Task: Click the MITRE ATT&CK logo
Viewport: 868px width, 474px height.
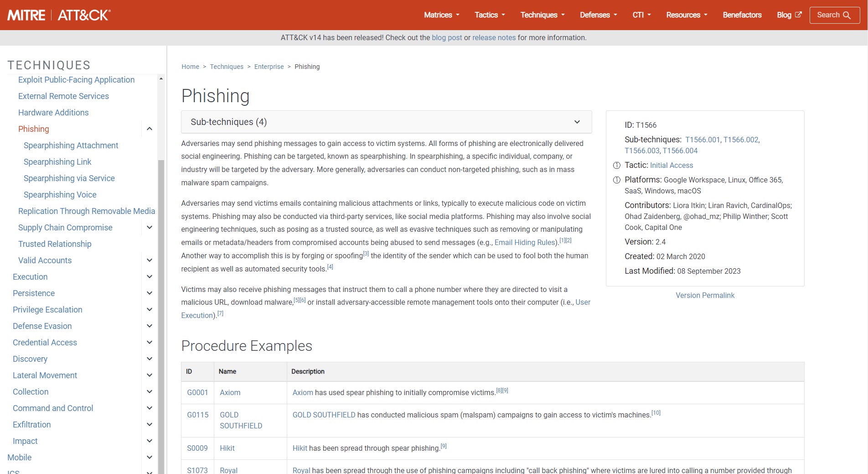Action: coord(59,15)
